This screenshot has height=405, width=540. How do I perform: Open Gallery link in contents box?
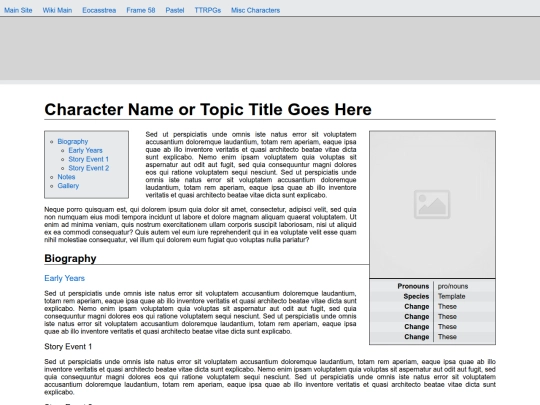68,186
